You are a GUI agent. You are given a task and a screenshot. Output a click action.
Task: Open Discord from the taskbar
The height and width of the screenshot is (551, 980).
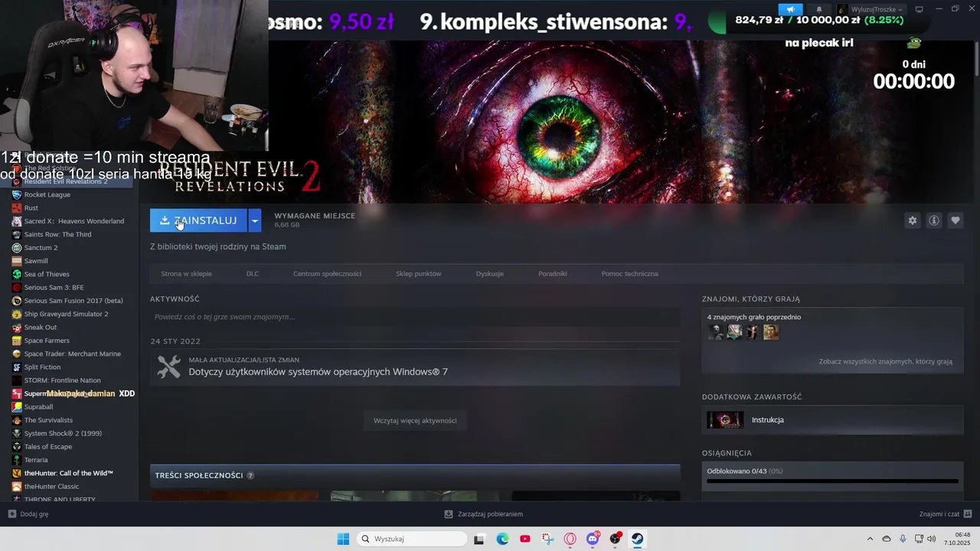[593, 539]
